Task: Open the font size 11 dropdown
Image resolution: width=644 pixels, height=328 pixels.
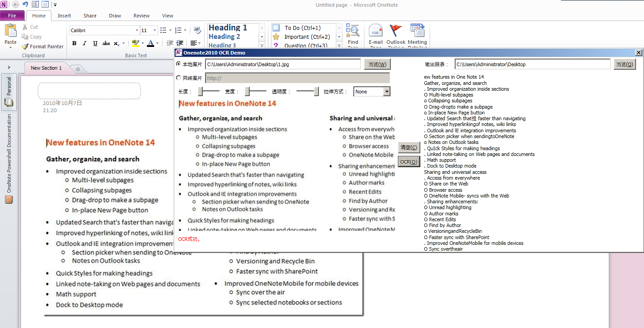Action: [x=155, y=30]
